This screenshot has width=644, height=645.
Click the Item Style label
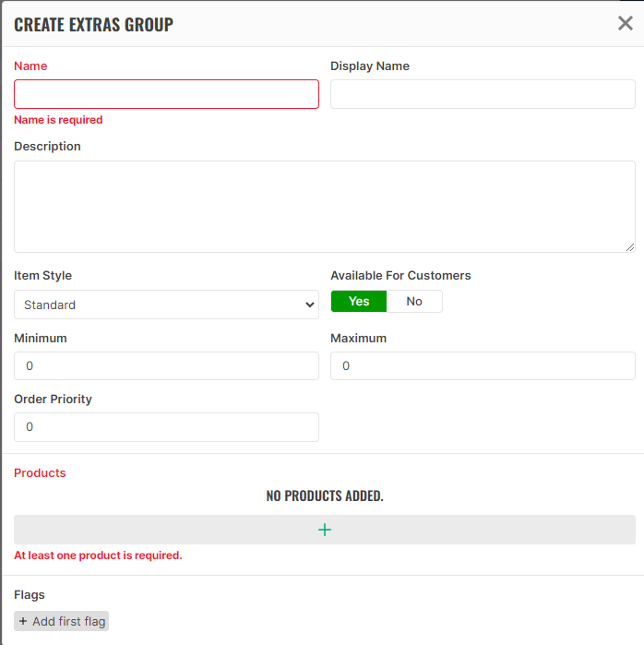click(42, 276)
